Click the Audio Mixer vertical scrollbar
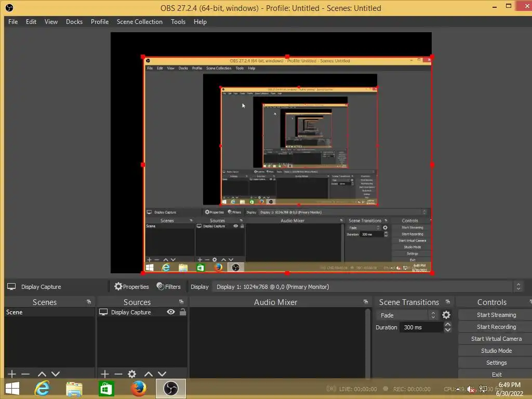This screenshot has height=399, width=532. pos(368,343)
